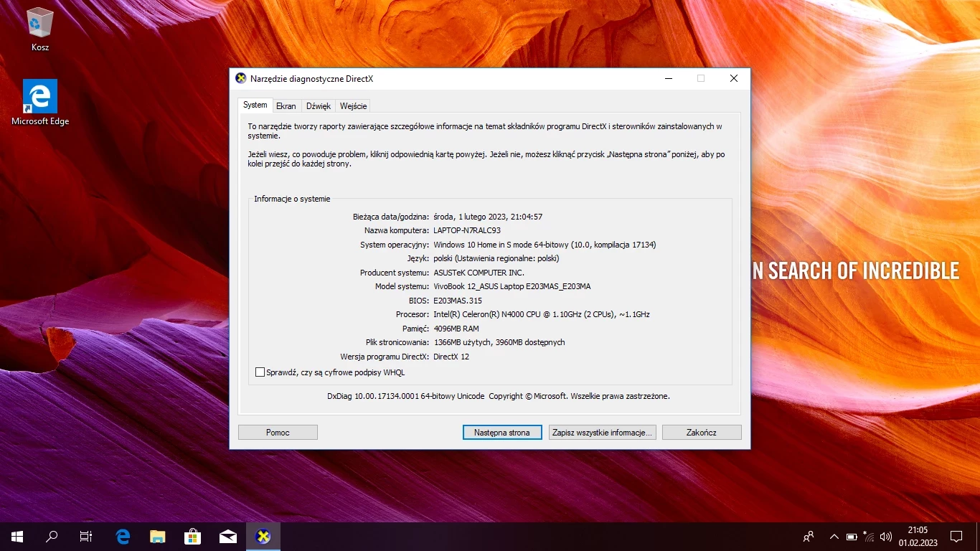Click the Intel Celeron N4000 processor value

click(542, 314)
